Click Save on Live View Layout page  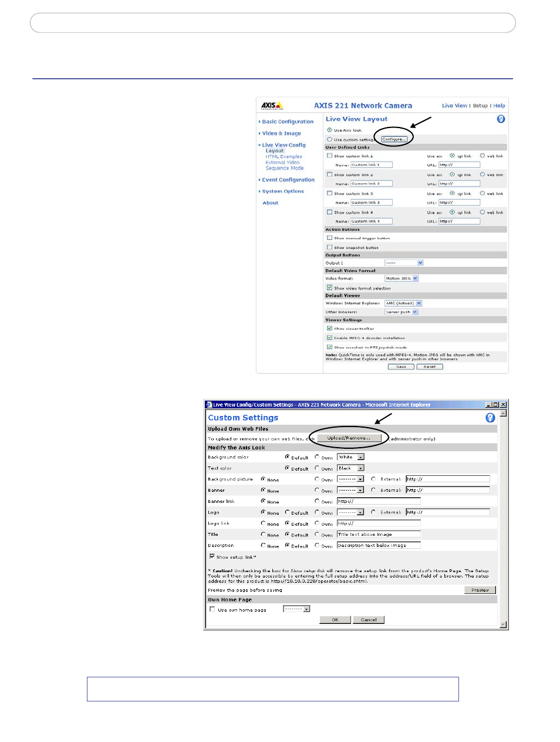tap(401, 367)
